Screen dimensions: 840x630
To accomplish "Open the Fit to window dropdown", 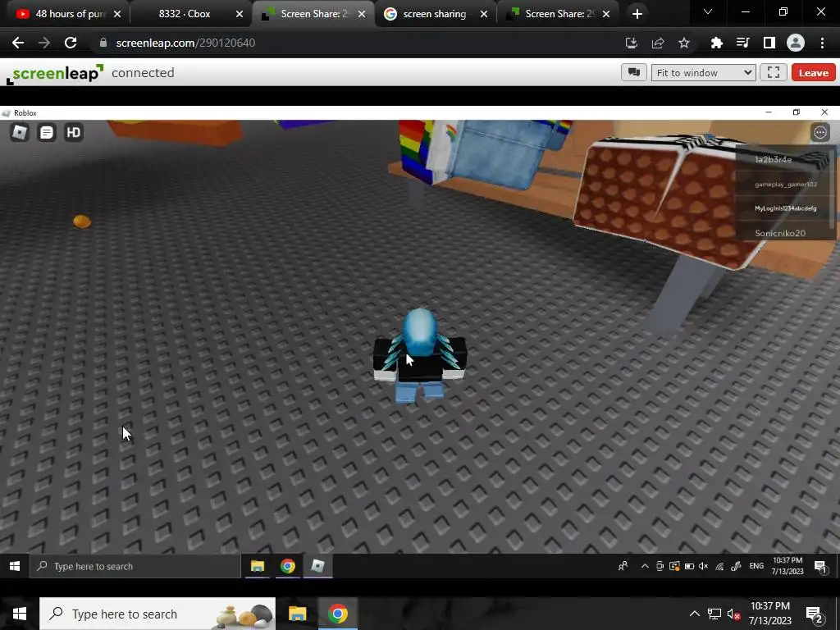I will coord(703,72).
